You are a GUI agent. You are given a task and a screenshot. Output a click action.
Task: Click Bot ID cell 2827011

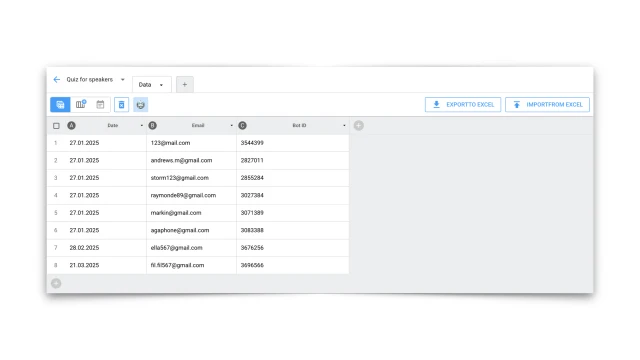[x=293, y=160]
